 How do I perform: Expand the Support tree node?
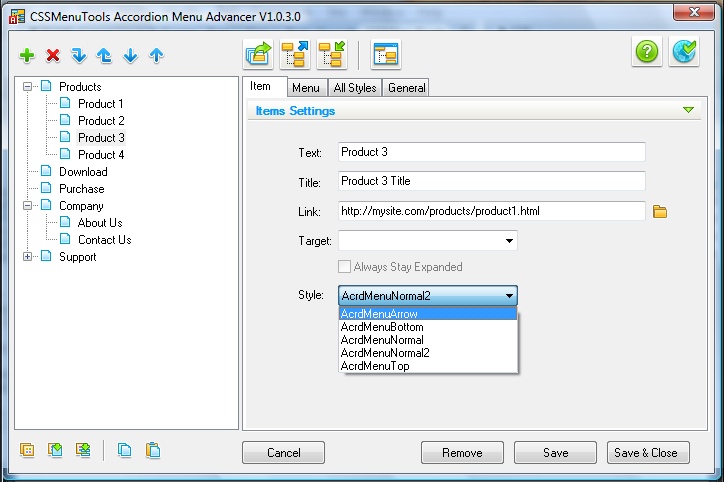[x=28, y=256]
